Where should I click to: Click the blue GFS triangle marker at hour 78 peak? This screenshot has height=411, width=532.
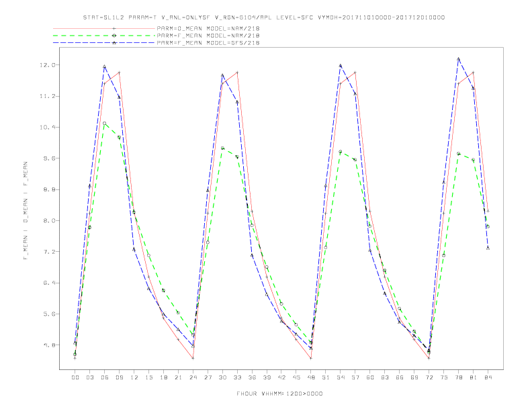(458, 58)
